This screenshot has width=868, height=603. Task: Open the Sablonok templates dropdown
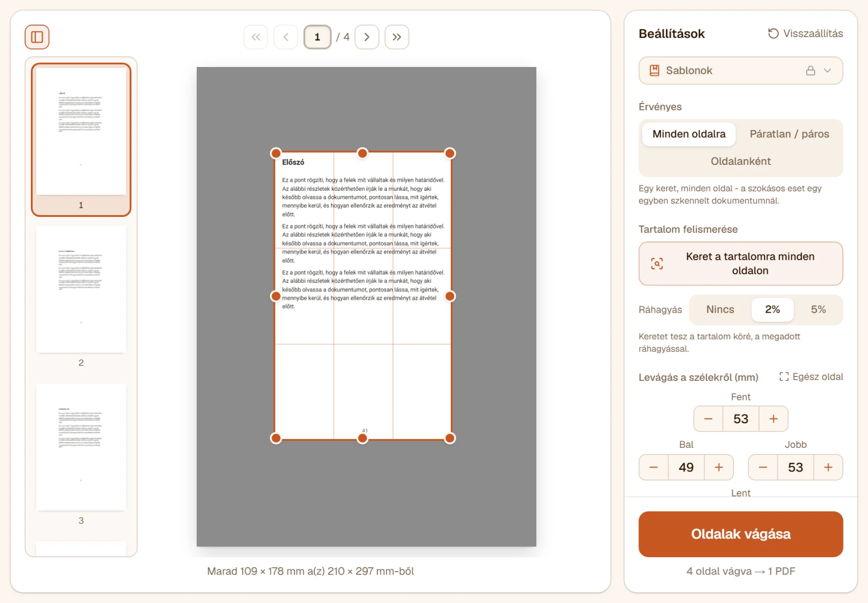pos(741,70)
